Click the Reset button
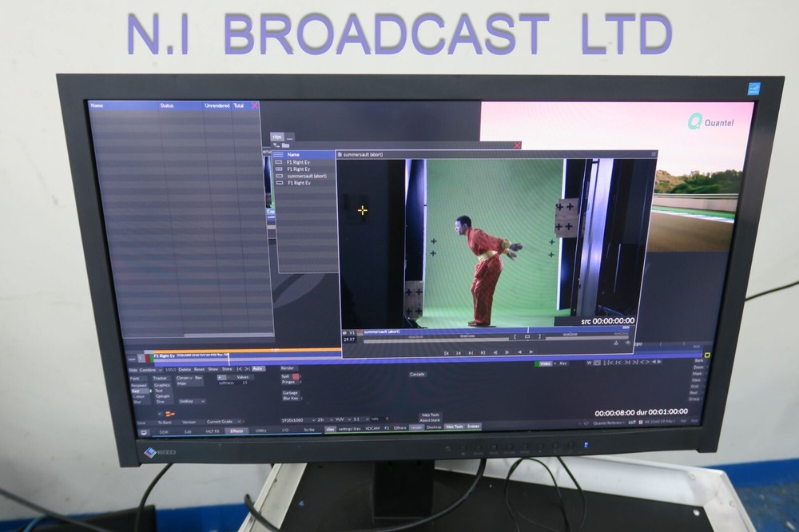The image size is (799, 532). [199, 369]
